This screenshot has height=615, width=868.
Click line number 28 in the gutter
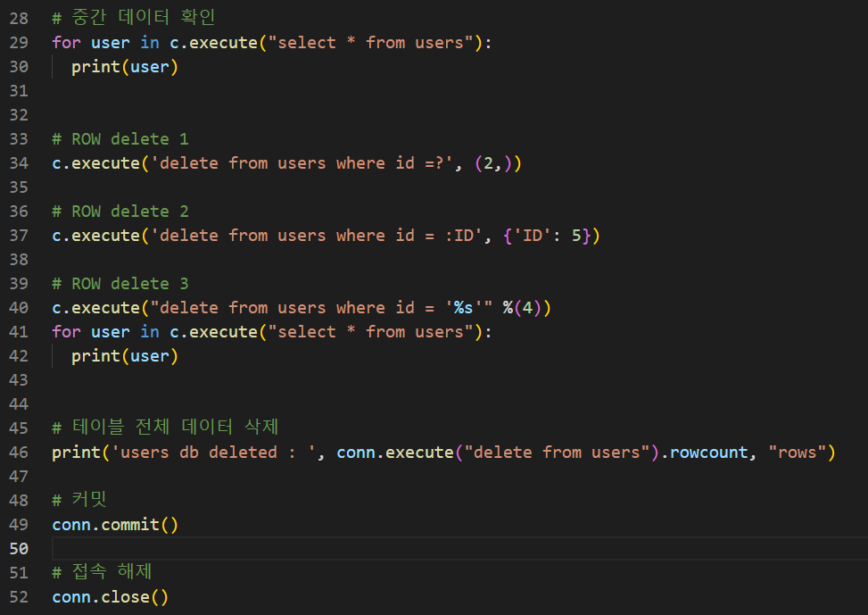19,18
